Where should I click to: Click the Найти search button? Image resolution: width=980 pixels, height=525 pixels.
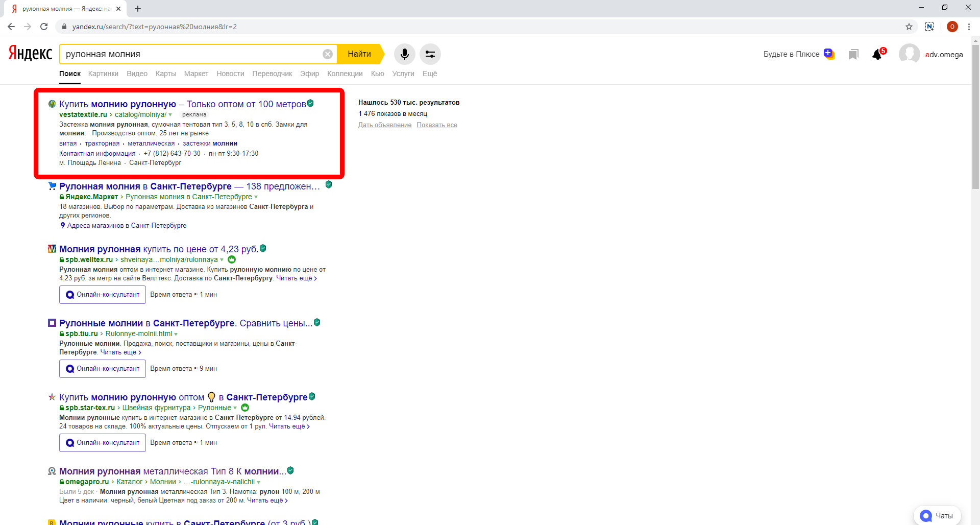point(360,54)
